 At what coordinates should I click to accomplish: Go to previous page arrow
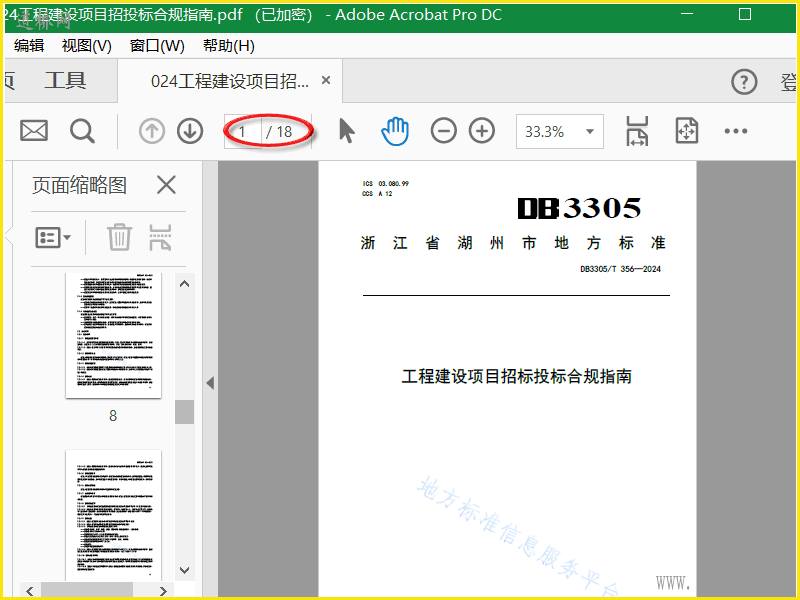(x=152, y=131)
